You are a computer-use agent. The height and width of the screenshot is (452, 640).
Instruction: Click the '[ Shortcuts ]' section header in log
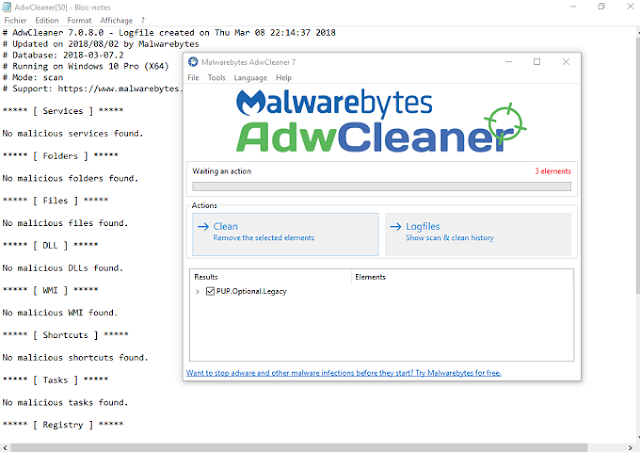65,335
